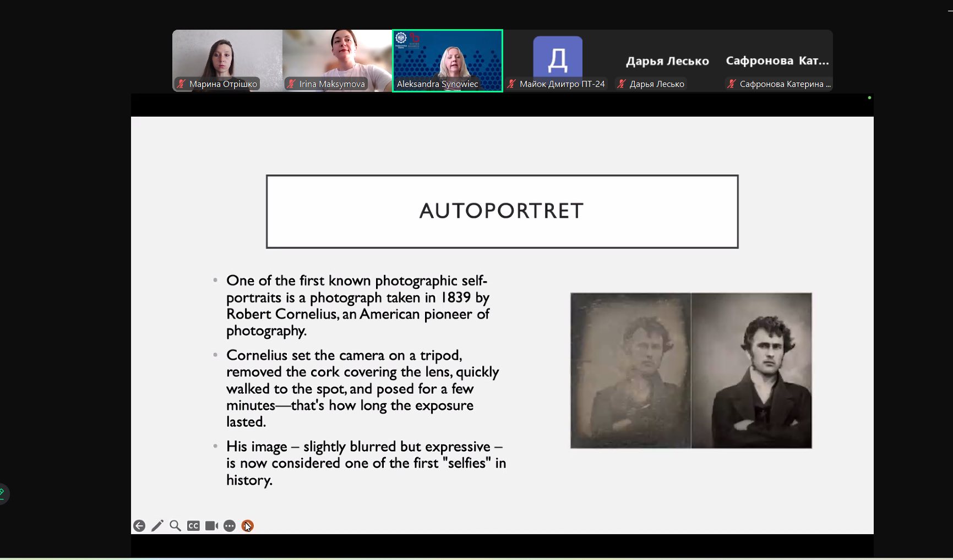Click the green shield icon at left edge
Image resolution: width=953 pixels, height=560 pixels.
click(2, 493)
